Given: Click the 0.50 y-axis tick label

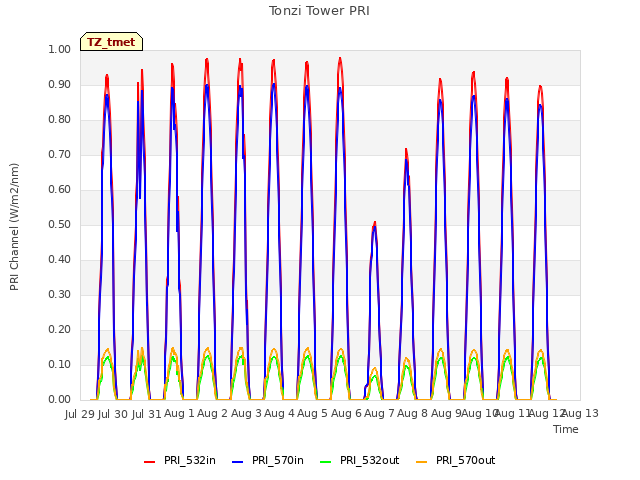Looking at the screenshot, I should point(60,224).
